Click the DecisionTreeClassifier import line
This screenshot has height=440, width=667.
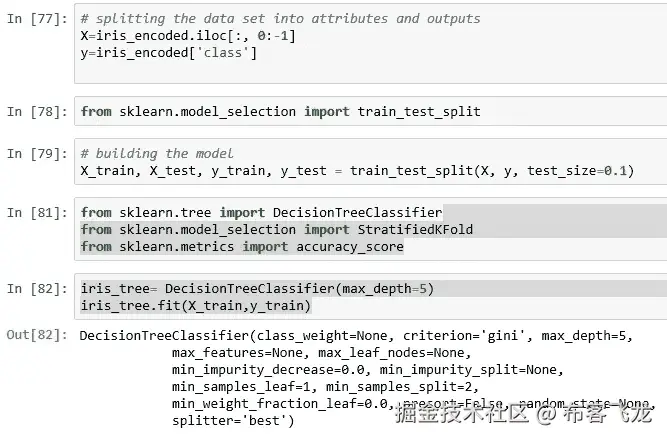coord(260,212)
